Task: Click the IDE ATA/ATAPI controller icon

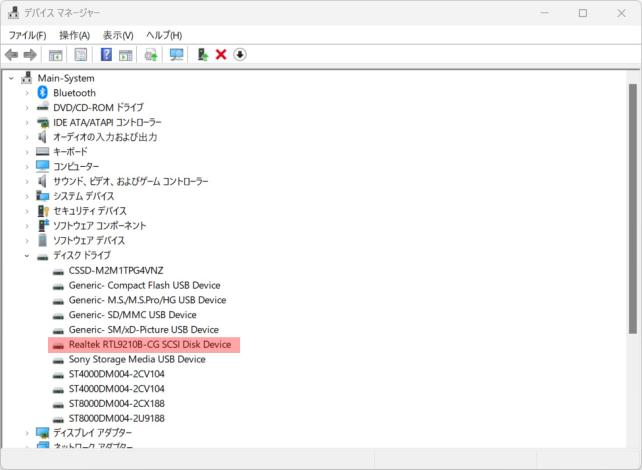Action: tap(43, 122)
